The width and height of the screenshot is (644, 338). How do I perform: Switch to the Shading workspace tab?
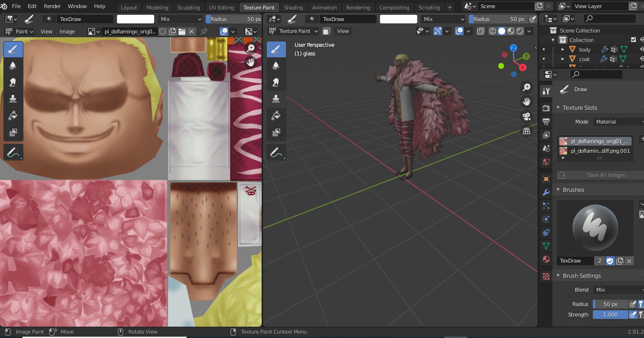[x=293, y=7]
